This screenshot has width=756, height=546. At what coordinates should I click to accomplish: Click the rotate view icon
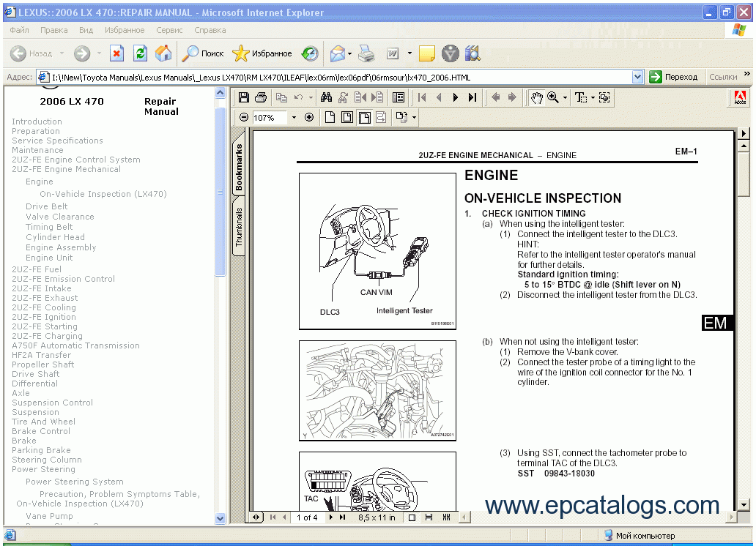(401, 117)
